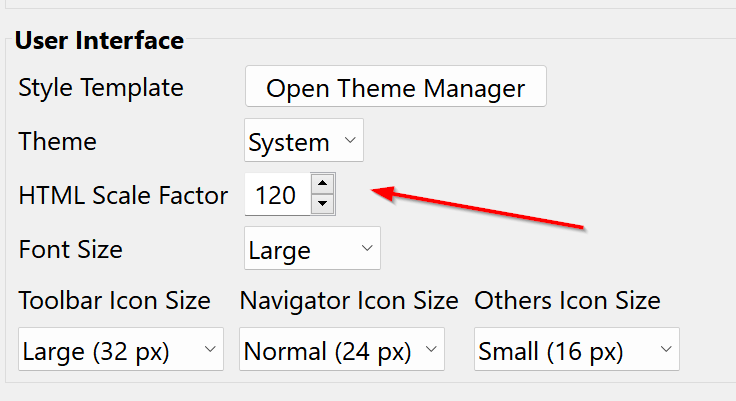Screen dimensions: 736x401
Task: Click the HTML Scale Factor value field
Action: 277,194
